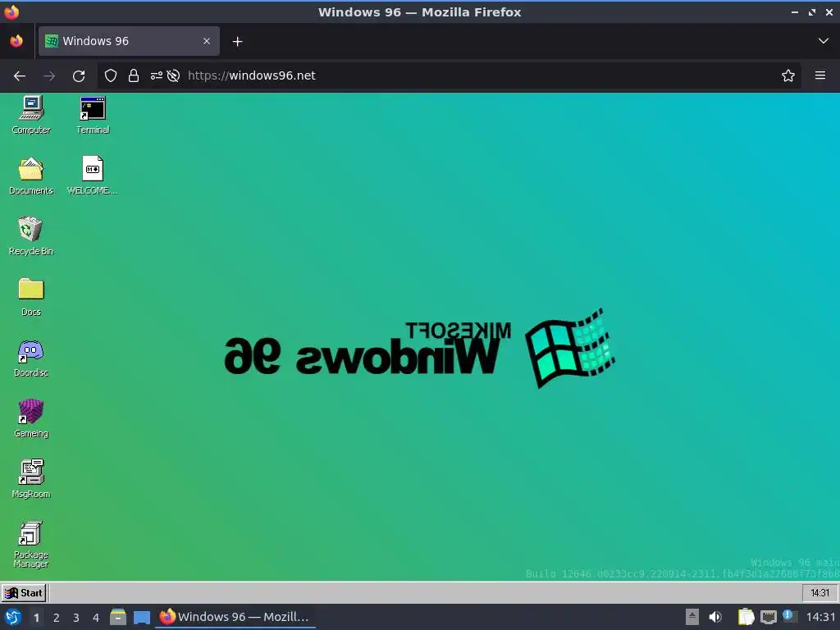This screenshot has height=630, width=840.
Task: Show site security padlock info
Action: click(134, 75)
